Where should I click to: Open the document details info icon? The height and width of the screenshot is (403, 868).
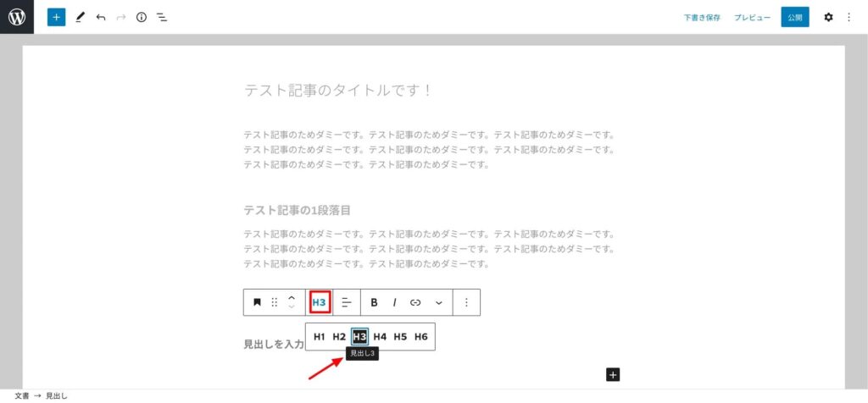point(142,17)
